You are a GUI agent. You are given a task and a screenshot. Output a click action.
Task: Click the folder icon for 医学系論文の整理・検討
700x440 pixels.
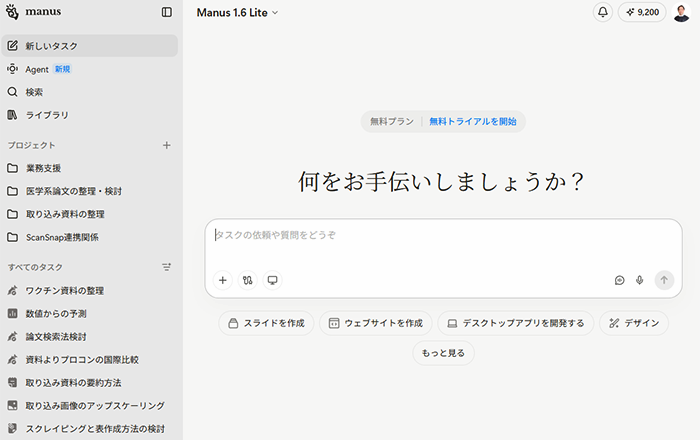pos(12,191)
